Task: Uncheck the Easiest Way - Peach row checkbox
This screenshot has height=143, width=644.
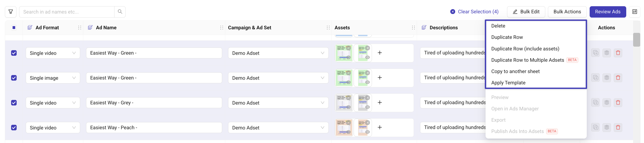Action: click(x=14, y=127)
